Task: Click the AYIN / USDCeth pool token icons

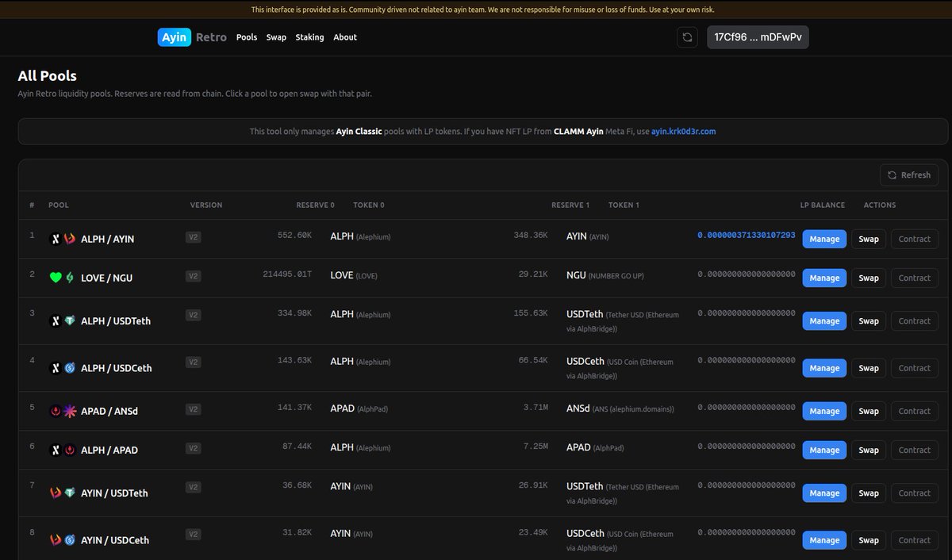Action: click(x=62, y=540)
